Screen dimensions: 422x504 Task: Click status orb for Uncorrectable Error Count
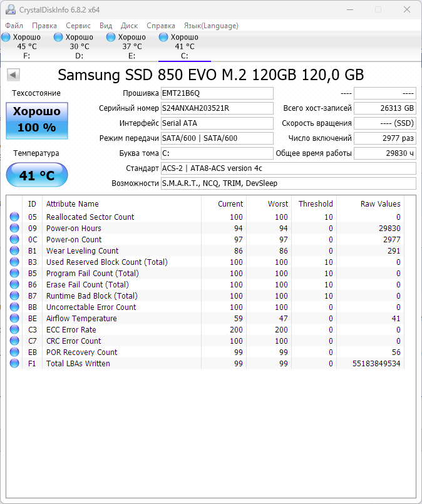click(x=14, y=307)
